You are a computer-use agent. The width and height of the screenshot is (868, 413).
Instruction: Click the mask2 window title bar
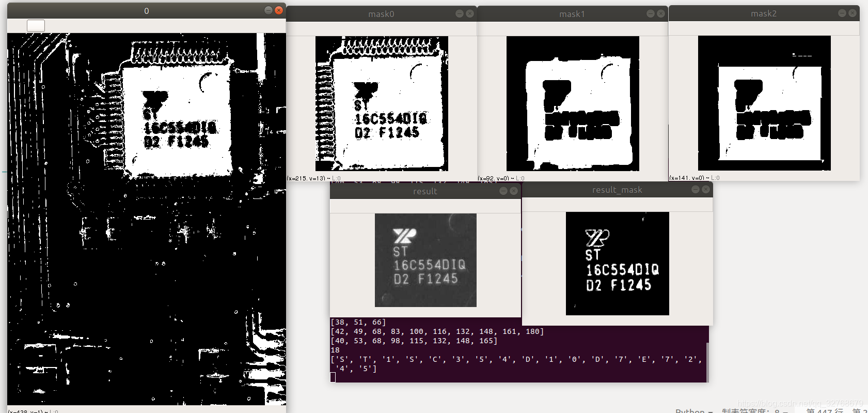point(764,13)
